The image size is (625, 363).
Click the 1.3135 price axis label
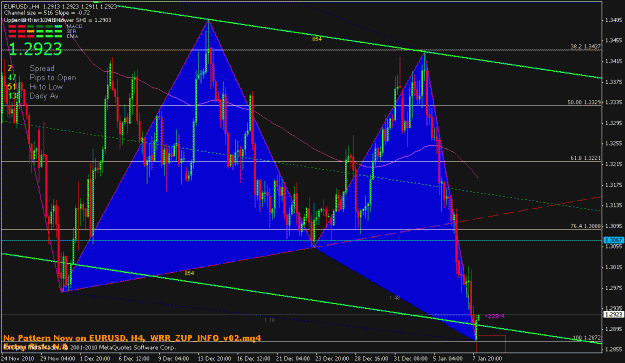click(614, 205)
